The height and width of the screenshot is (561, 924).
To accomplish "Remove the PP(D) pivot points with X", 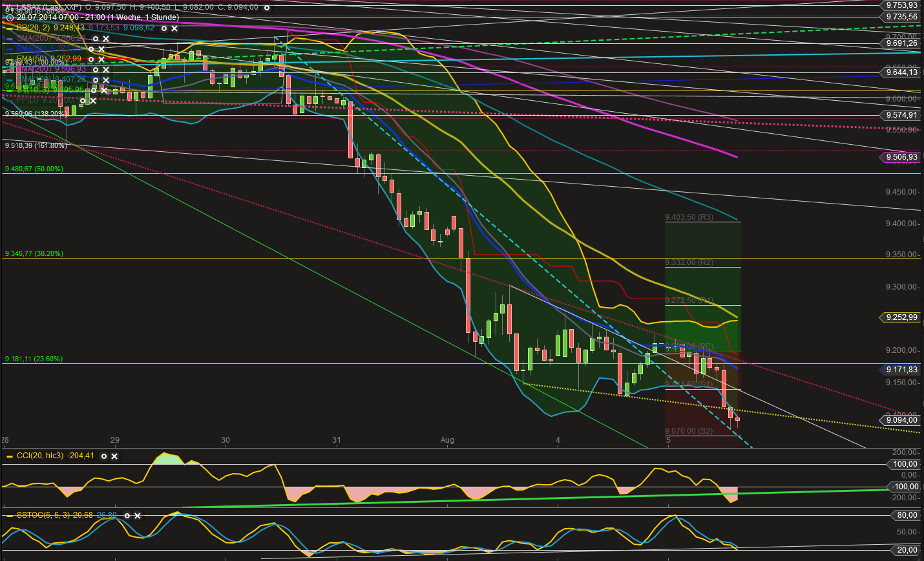I will 93,101.
